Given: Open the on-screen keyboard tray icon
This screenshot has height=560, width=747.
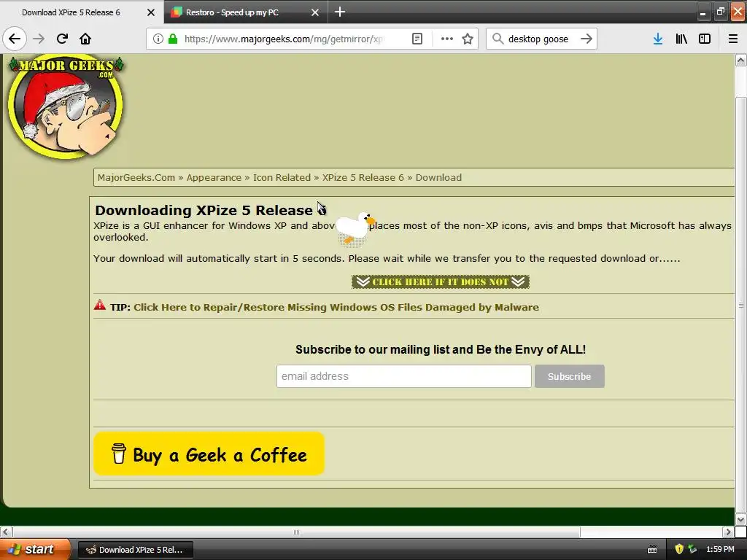Looking at the screenshot, I should click(652, 550).
